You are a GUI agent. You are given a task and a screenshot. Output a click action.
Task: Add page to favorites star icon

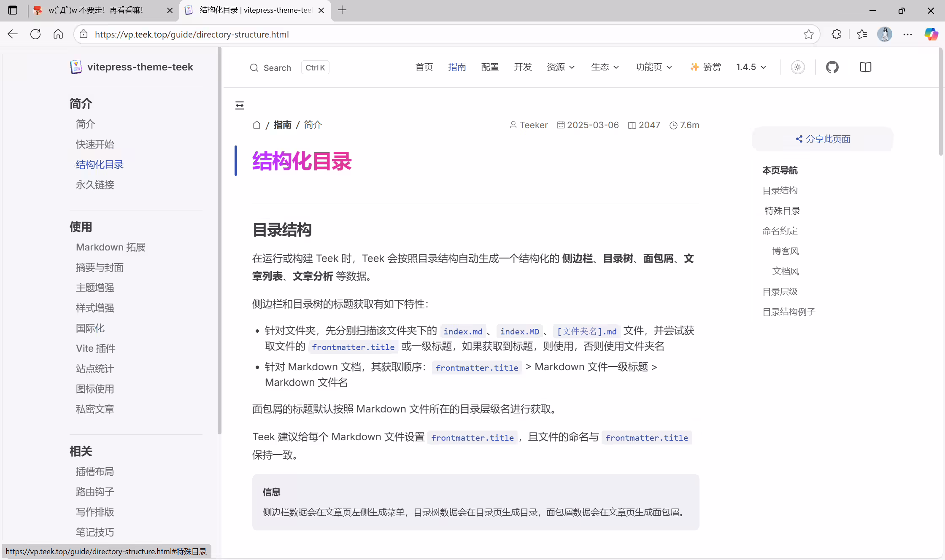point(808,34)
